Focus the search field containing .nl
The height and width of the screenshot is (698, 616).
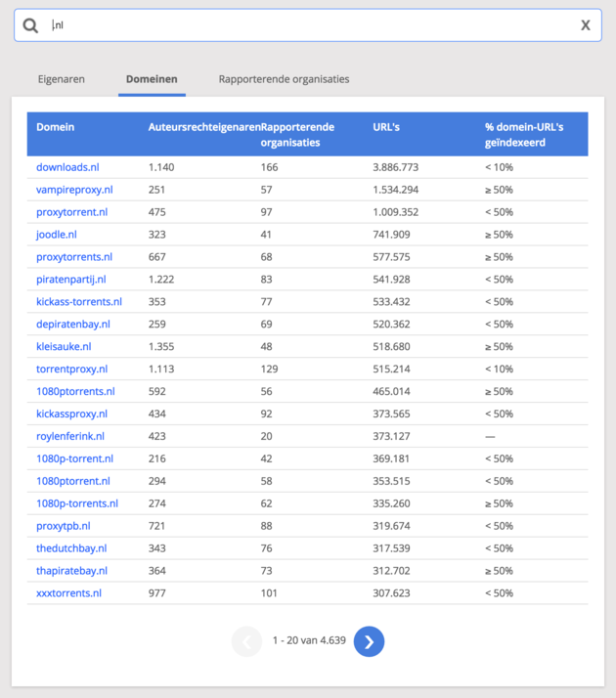(x=308, y=25)
